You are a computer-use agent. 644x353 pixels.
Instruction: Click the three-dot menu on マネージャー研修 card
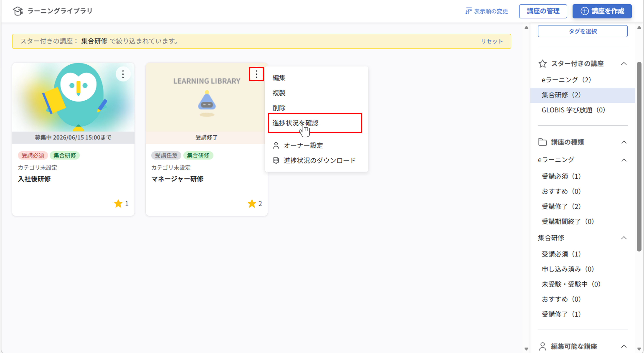[256, 74]
